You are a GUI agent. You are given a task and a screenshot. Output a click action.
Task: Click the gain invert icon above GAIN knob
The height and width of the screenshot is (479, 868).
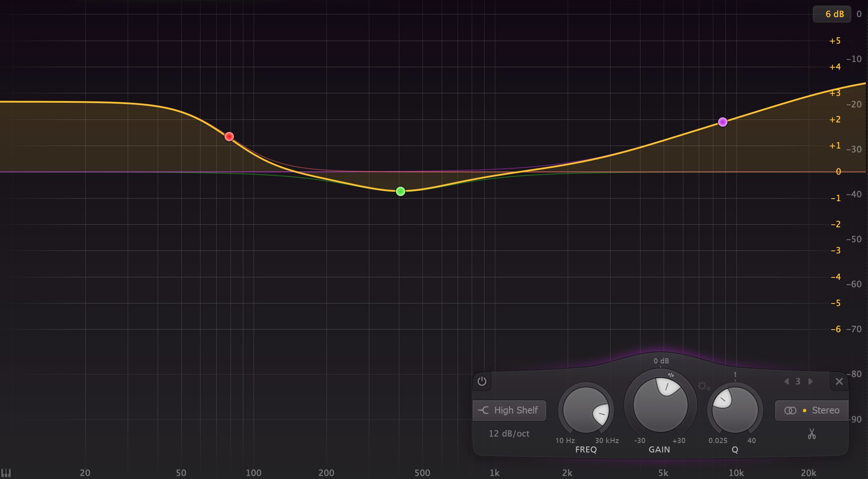(670, 375)
